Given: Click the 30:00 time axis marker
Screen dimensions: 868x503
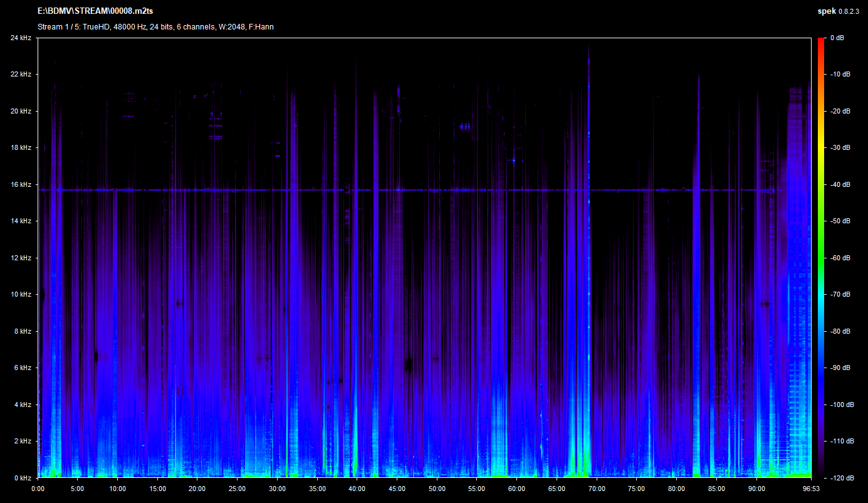Looking at the screenshot, I should coord(277,489).
